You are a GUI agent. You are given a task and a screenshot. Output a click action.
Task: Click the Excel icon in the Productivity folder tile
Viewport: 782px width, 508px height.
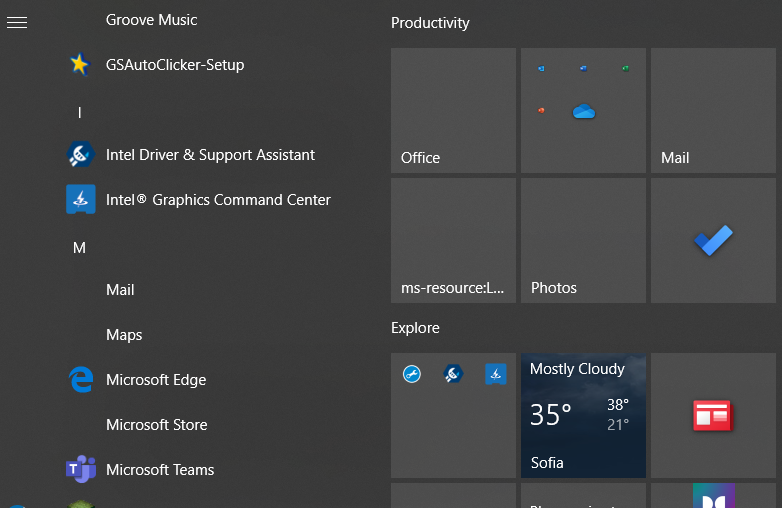tap(625, 69)
